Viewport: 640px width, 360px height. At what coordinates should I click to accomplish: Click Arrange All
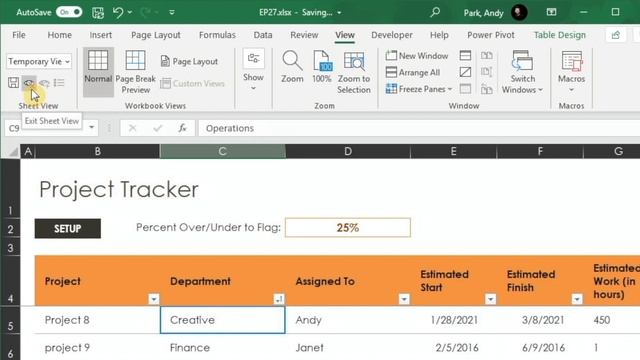pos(413,72)
